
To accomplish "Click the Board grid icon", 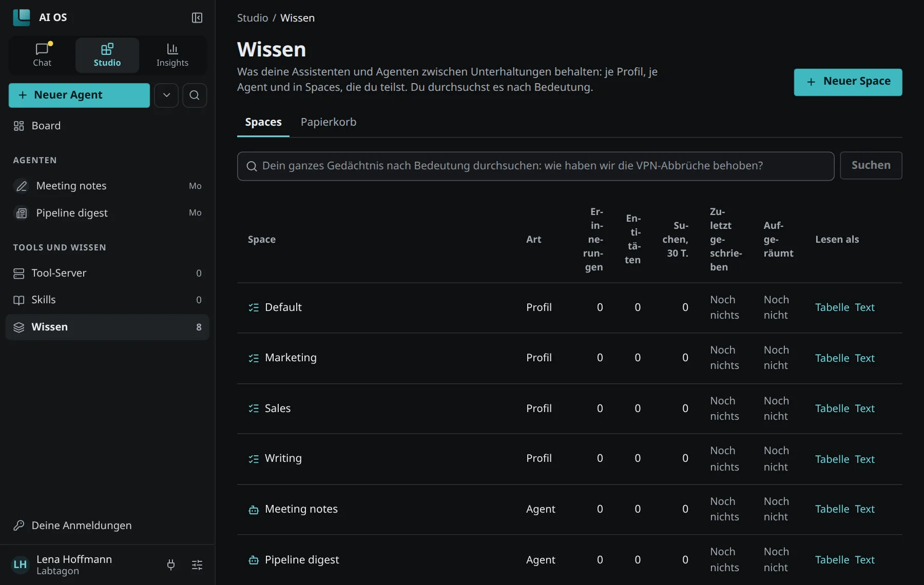I will click(x=19, y=126).
